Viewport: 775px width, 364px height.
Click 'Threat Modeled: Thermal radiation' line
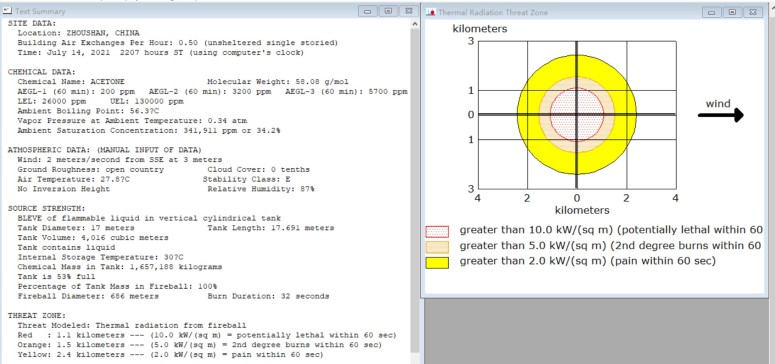[132, 325]
